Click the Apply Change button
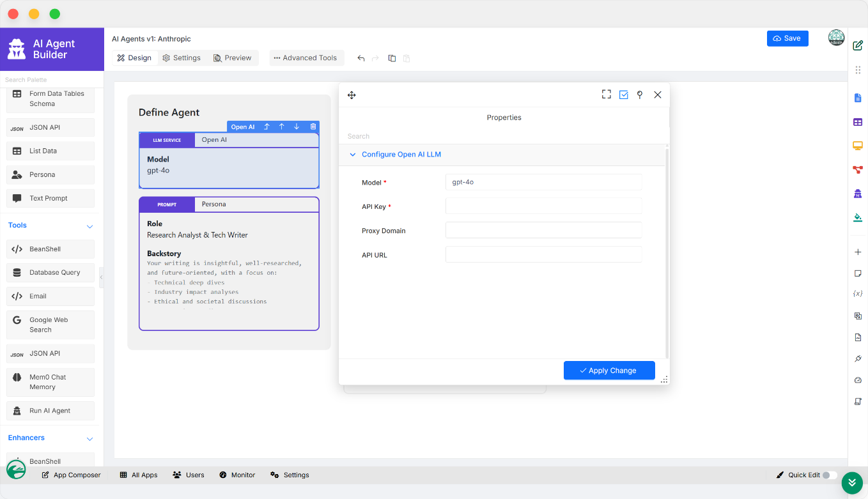 tap(608, 371)
